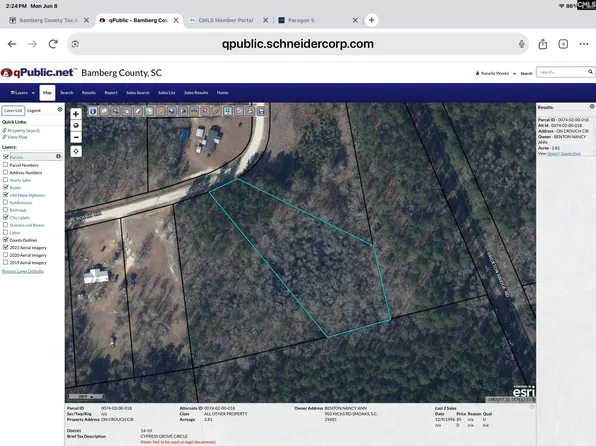Close the Layer List panel with its X icon

pos(60,110)
